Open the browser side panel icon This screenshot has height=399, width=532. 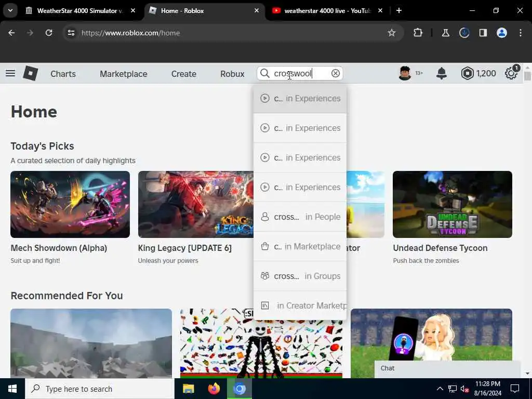pyautogui.click(x=483, y=33)
